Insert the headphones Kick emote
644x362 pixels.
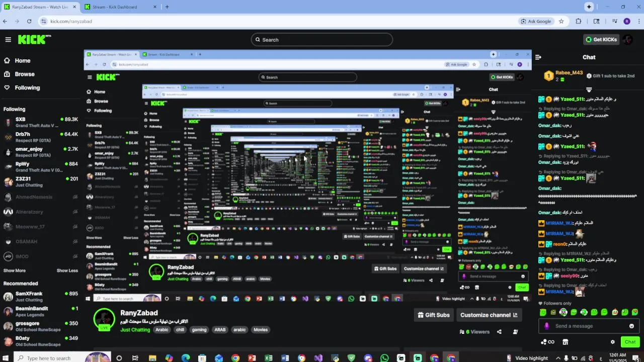pyautogui.click(x=563, y=312)
